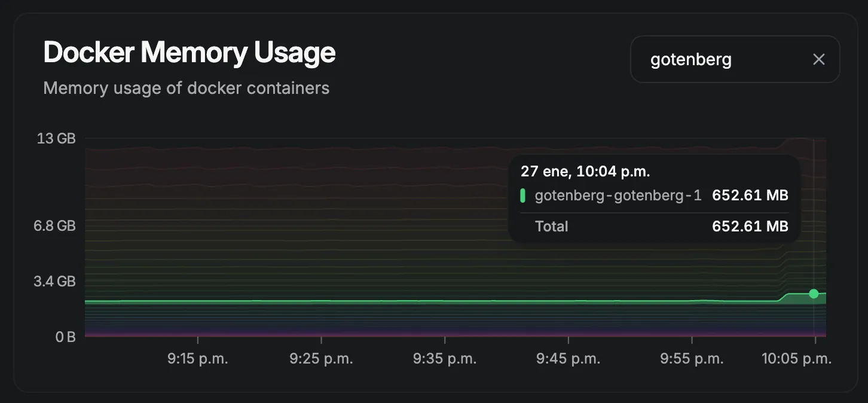
Task: Click the 6.8 GB y-axis label
Action: click(x=54, y=226)
